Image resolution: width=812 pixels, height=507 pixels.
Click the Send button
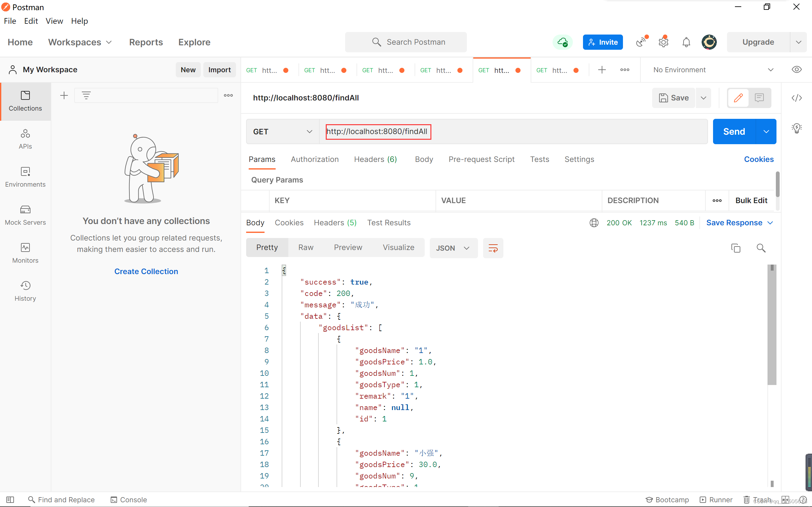click(734, 132)
